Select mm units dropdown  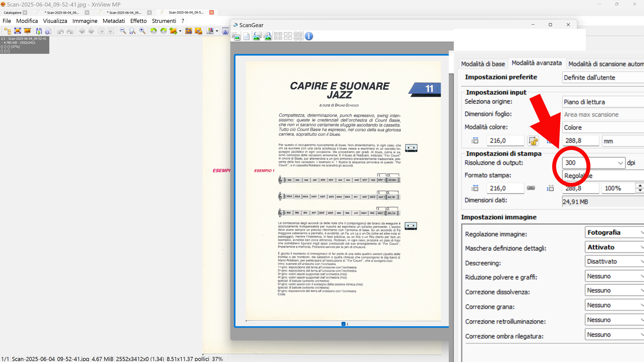click(x=623, y=141)
